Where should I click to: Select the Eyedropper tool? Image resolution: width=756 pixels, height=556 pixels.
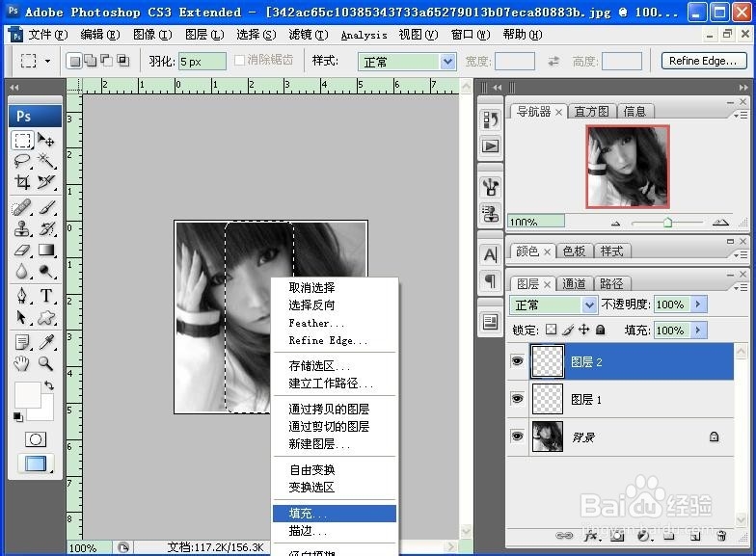click(46, 341)
